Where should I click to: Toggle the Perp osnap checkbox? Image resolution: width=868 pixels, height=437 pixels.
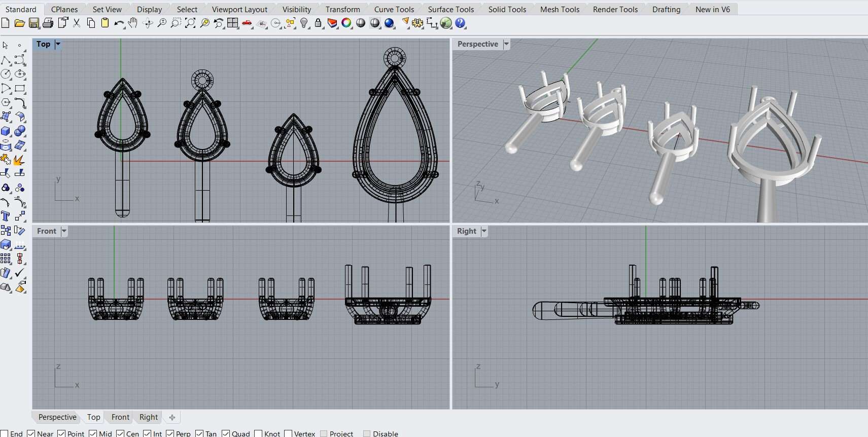coord(170,433)
